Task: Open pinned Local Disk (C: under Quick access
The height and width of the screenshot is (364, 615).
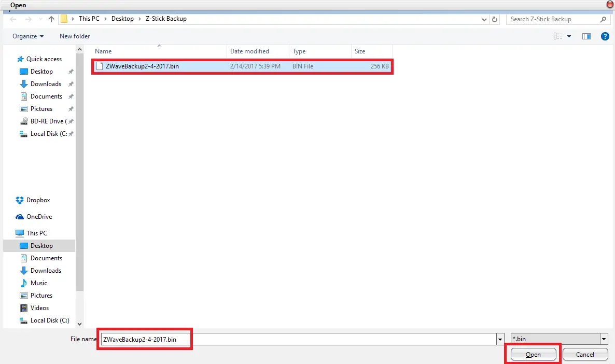Action: 49,134
